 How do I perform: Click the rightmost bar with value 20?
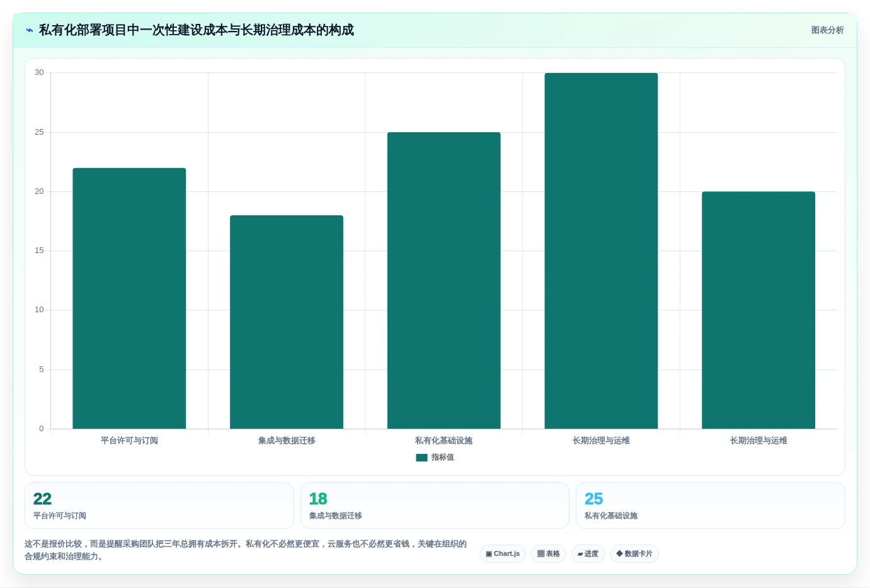[x=758, y=310]
